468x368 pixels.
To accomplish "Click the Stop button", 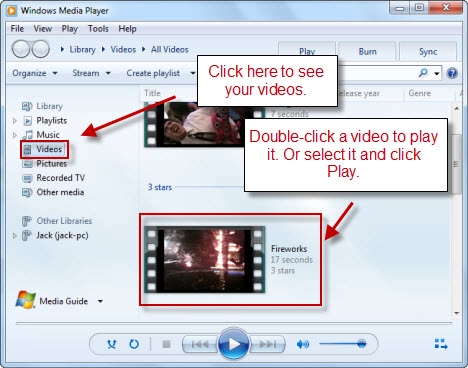I will coord(166,344).
